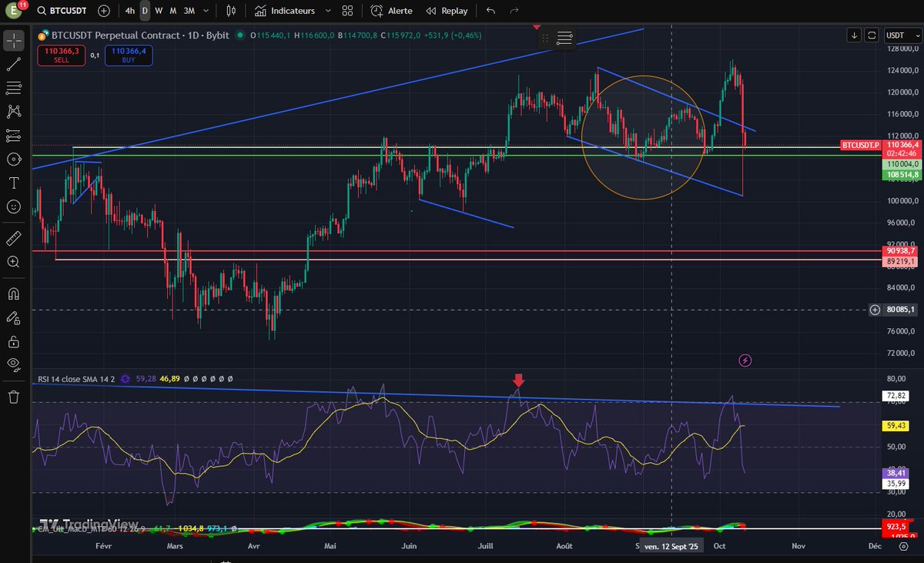Viewport: 924px width, 563px height.
Task: Open indicator templates grid
Action: tap(347, 12)
